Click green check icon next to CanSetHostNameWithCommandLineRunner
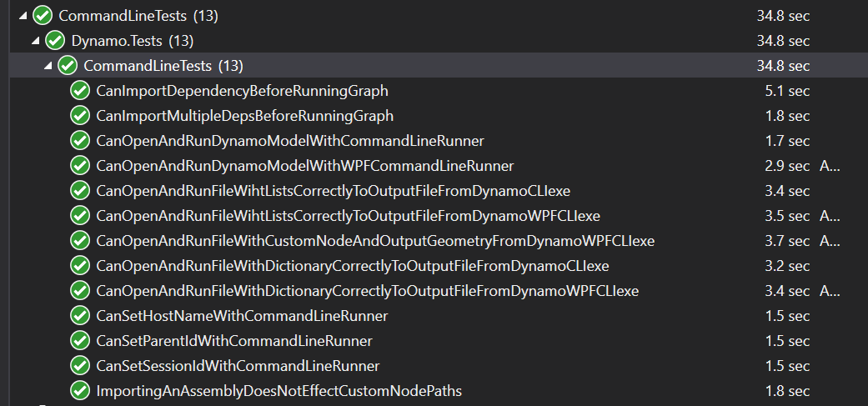The image size is (868, 406). click(80, 316)
